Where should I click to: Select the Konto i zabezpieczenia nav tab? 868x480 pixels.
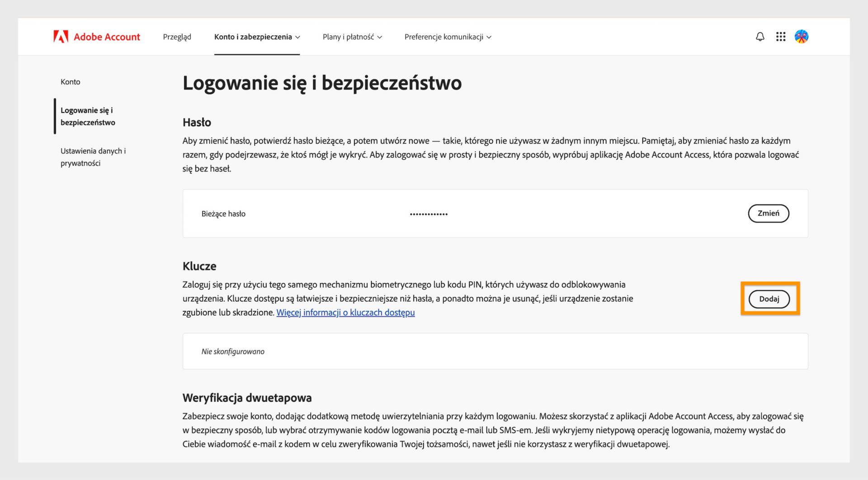tap(254, 37)
